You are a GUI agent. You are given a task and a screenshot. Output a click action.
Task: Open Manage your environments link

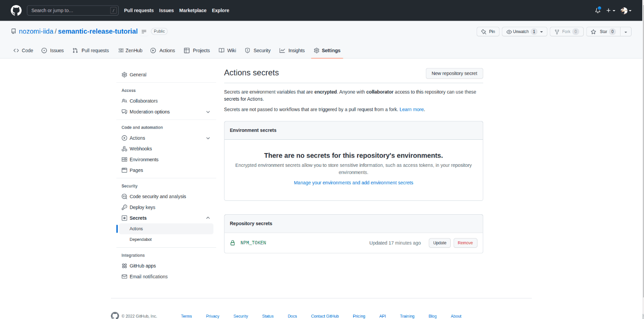[353, 182]
